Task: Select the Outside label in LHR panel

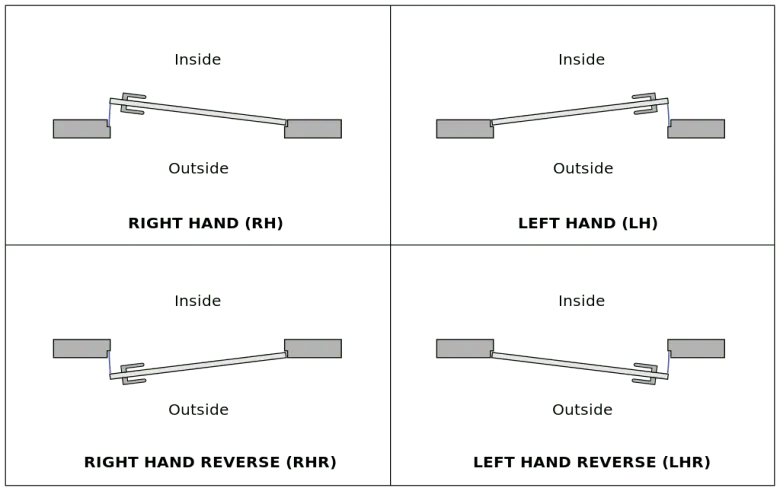Action: (582, 409)
